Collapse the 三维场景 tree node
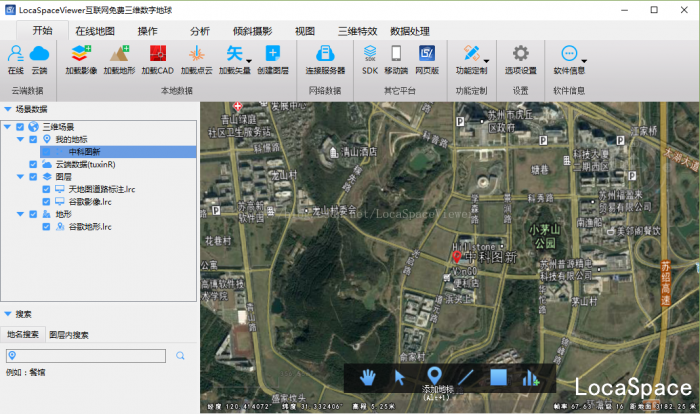 7,127
